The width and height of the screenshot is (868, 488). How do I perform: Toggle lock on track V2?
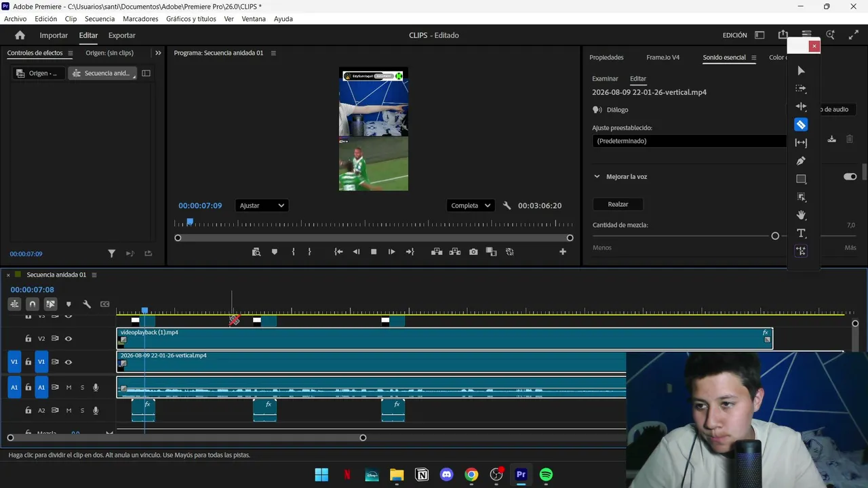(28, 339)
